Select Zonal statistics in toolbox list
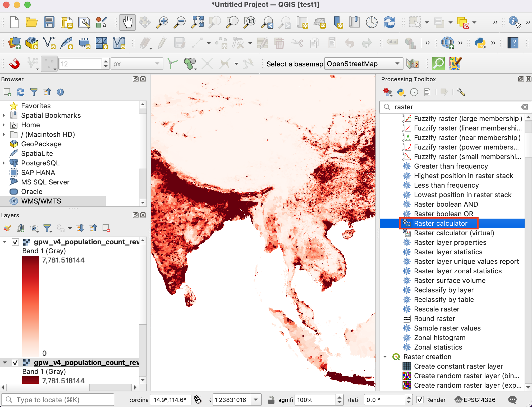This screenshot has width=532, height=407. coord(438,347)
